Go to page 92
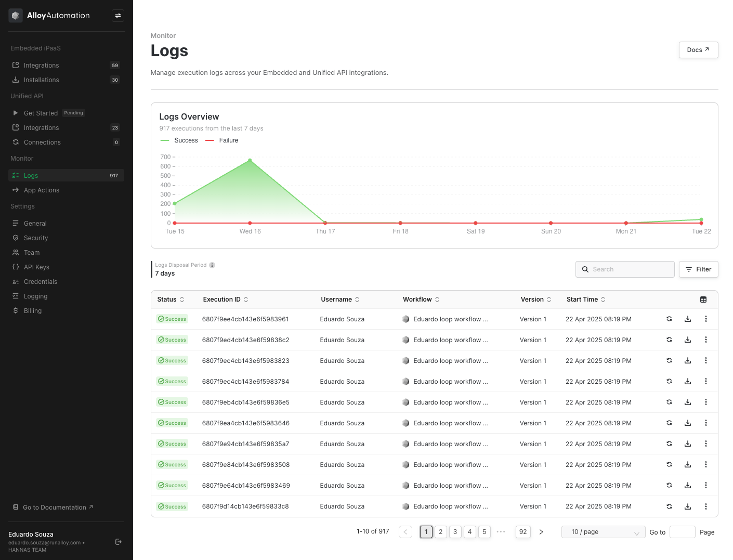The image size is (733, 560). click(x=523, y=532)
